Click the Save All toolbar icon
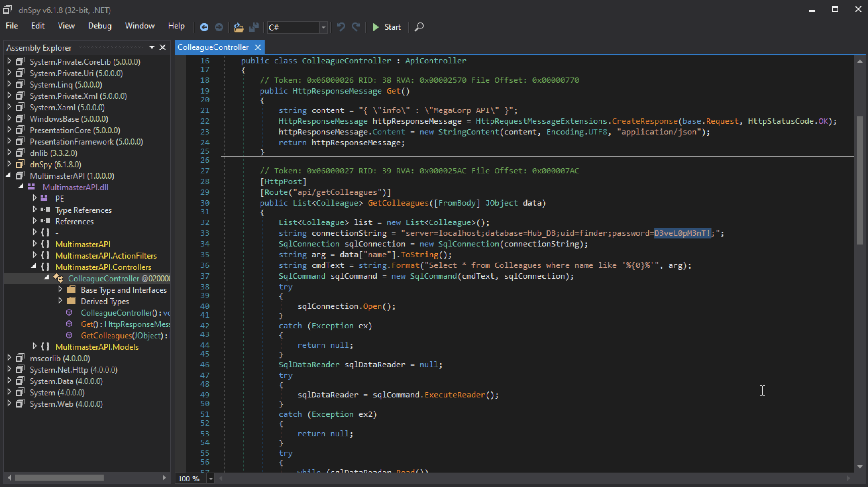The width and height of the screenshot is (868, 487). click(254, 27)
